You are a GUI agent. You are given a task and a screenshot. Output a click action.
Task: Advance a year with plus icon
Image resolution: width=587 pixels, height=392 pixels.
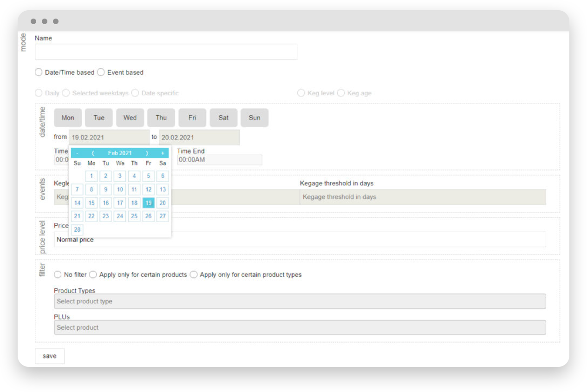point(163,153)
